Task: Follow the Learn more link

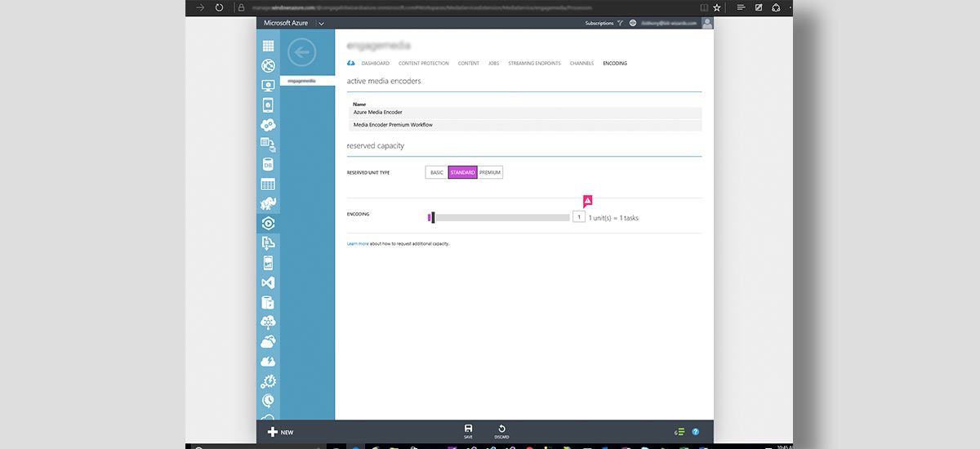Action: (x=358, y=243)
